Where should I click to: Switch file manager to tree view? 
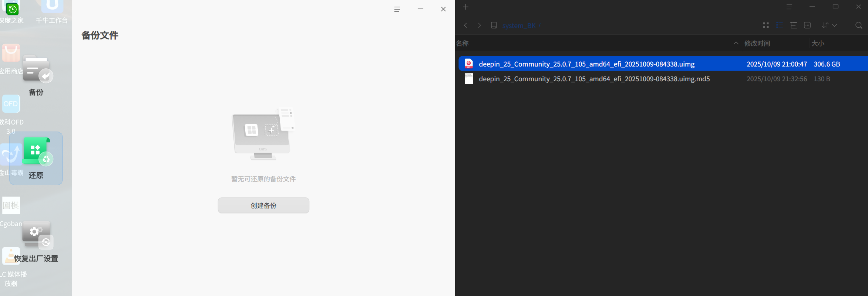click(793, 25)
